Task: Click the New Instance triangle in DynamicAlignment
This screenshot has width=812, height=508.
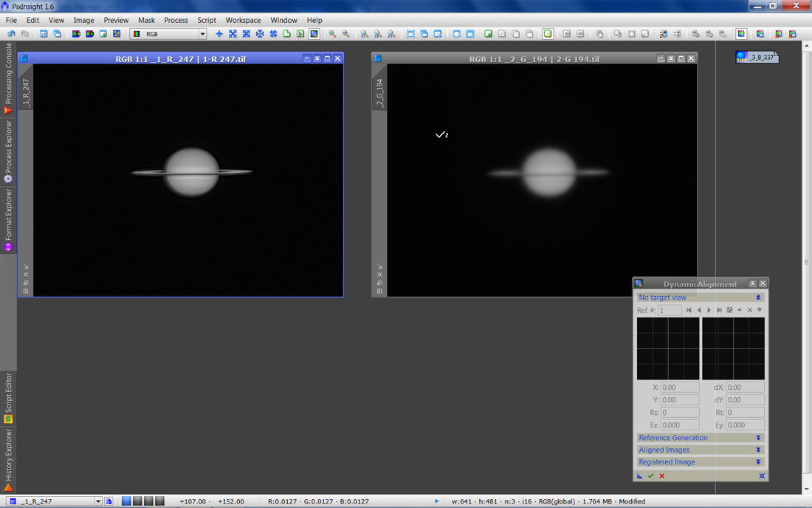Action: click(639, 476)
